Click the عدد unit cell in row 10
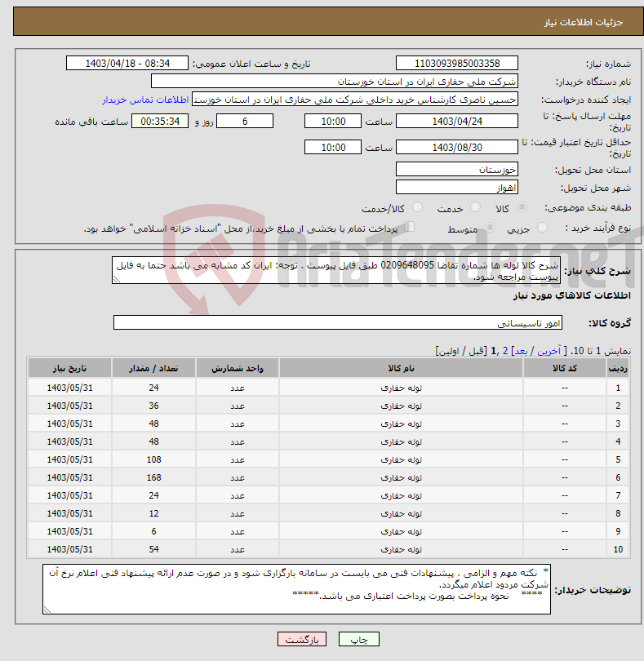The height and width of the screenshot is (661, 644). point(238,549)
